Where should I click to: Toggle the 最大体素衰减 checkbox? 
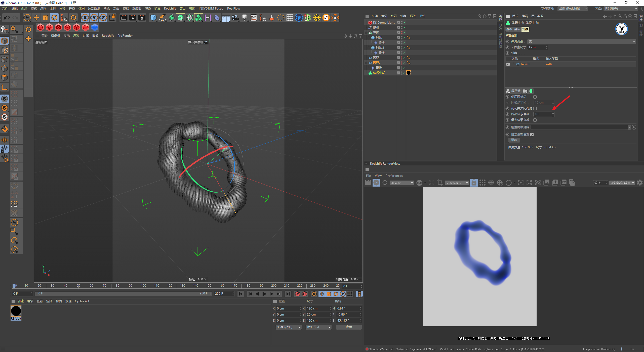[x=535, y=120]
